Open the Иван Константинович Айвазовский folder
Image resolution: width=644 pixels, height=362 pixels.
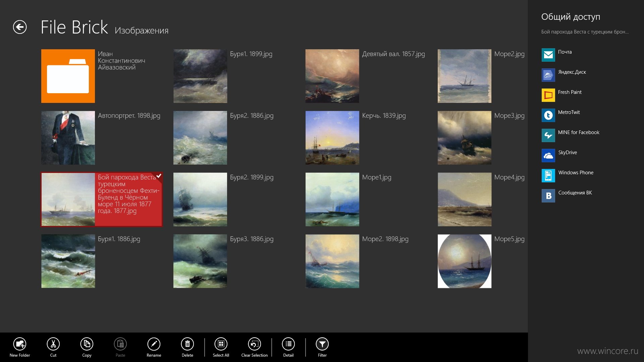(x=68, y=76)
